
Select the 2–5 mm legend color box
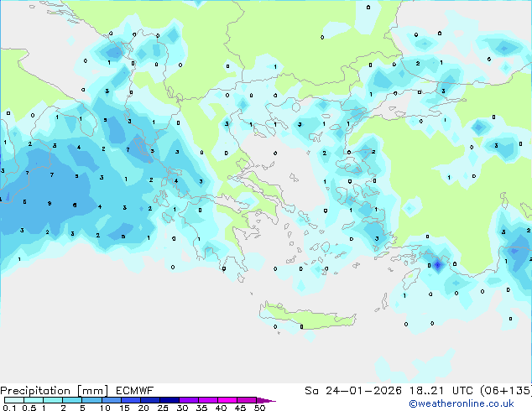point(72,400)
